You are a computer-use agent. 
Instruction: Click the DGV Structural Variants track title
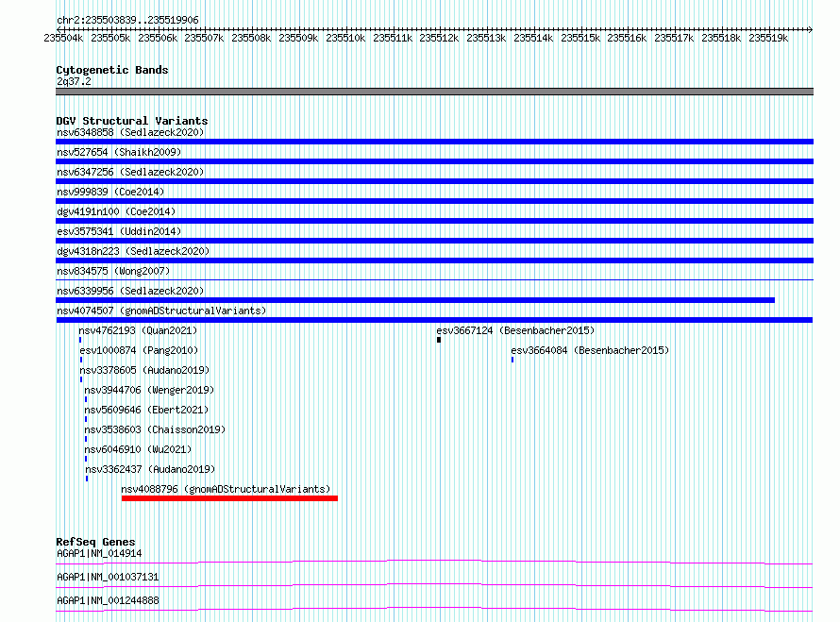click(132, 121)
